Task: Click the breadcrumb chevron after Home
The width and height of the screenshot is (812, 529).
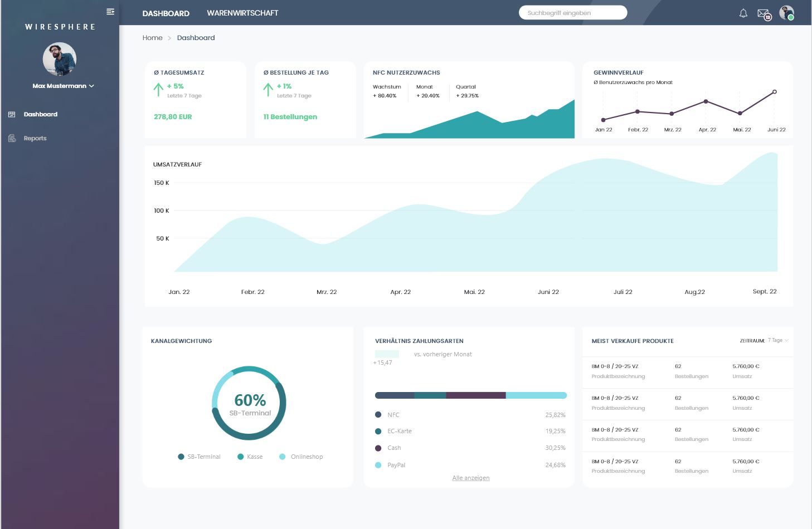Action: (169, 38)
